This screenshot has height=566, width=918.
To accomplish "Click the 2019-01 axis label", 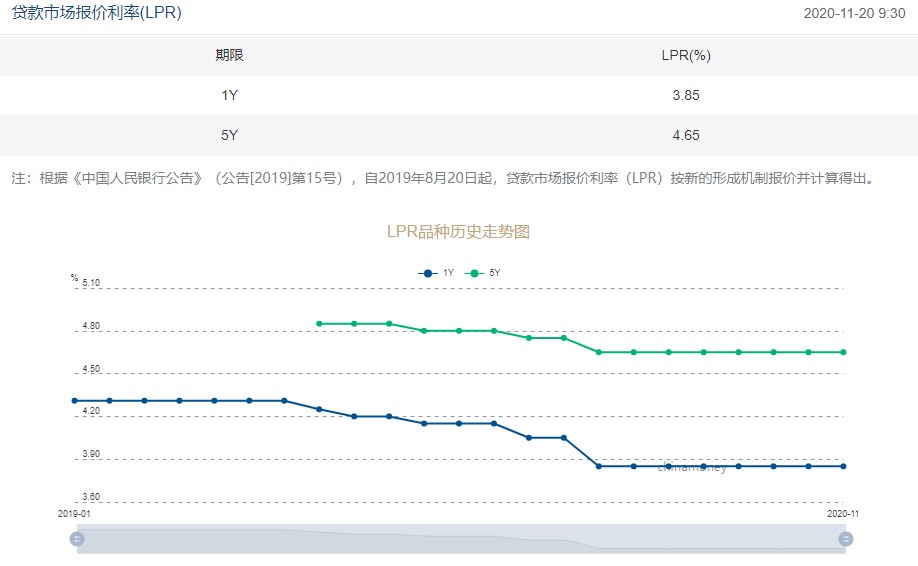I will (74, 513).
